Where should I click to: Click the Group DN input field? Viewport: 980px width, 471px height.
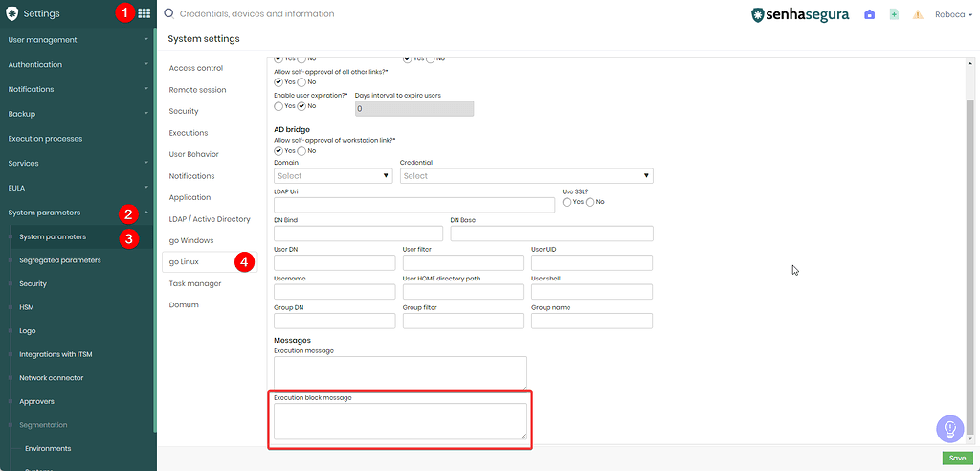tap(335, 321)
